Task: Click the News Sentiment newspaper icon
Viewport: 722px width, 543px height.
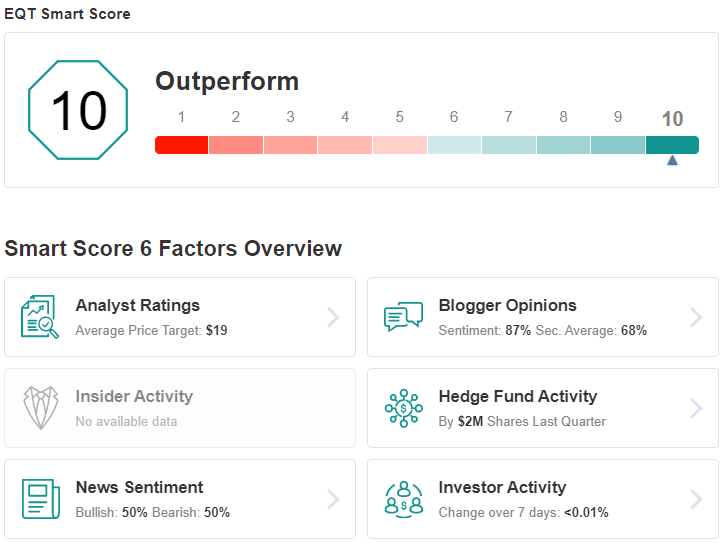Action: 41,499
